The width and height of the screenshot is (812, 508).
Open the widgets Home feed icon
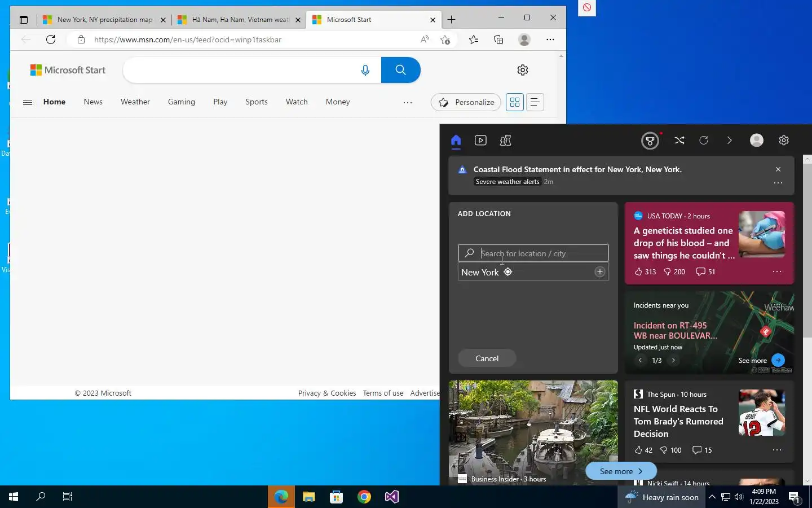tap(456, 141)
